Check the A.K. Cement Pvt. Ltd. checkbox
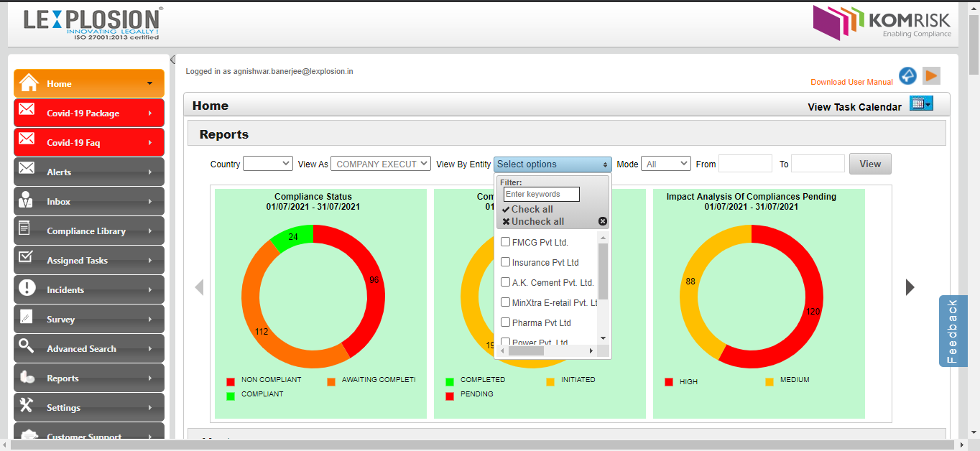This screenshot has width=980, height=451. click(x=506, y=282)
